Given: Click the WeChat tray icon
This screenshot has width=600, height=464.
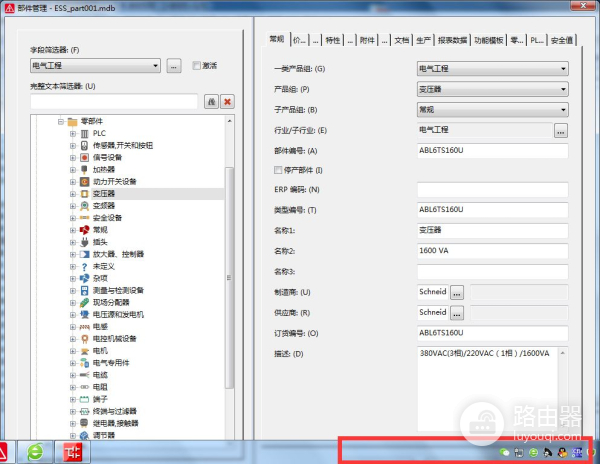Looking at the screenshot, I should (x=505, y=453).
